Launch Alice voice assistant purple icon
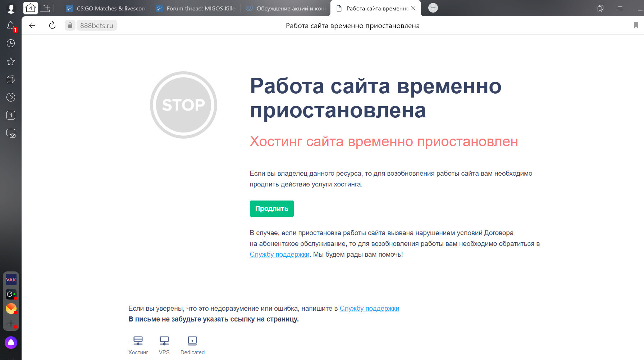644x360 pixels. pyautogui.click(x=11, y=342)
